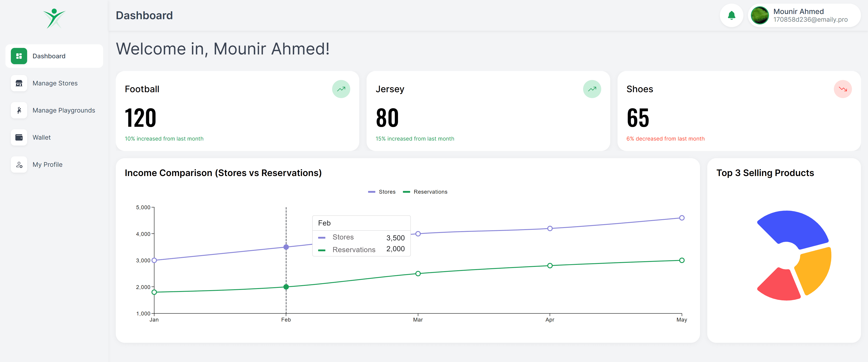Open the Mounir Ahmed profile avatar

click(760, 15)
